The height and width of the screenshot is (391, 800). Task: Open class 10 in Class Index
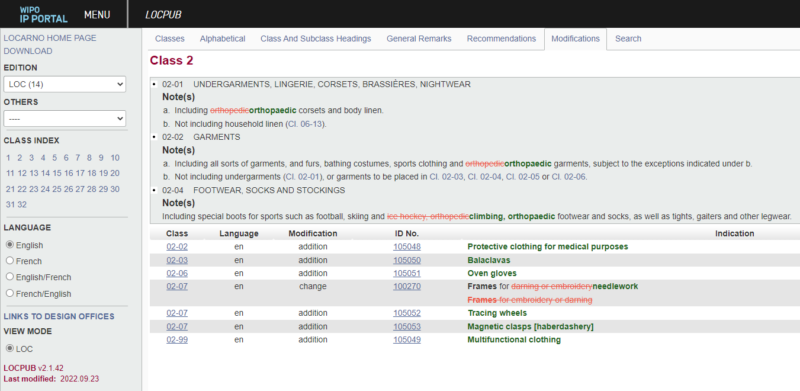115,158
